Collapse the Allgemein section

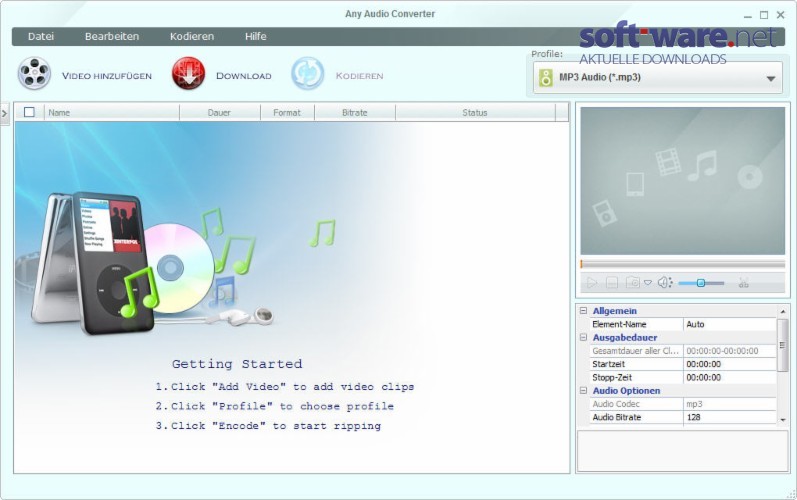click(x=584, y=310)
